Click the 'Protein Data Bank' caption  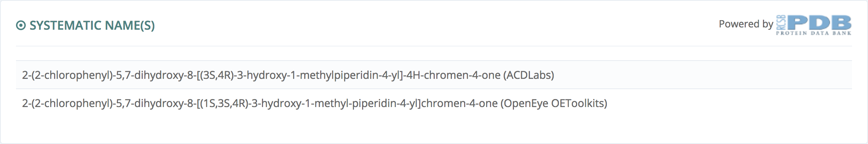pyautogui.click(x=814, y=33)
